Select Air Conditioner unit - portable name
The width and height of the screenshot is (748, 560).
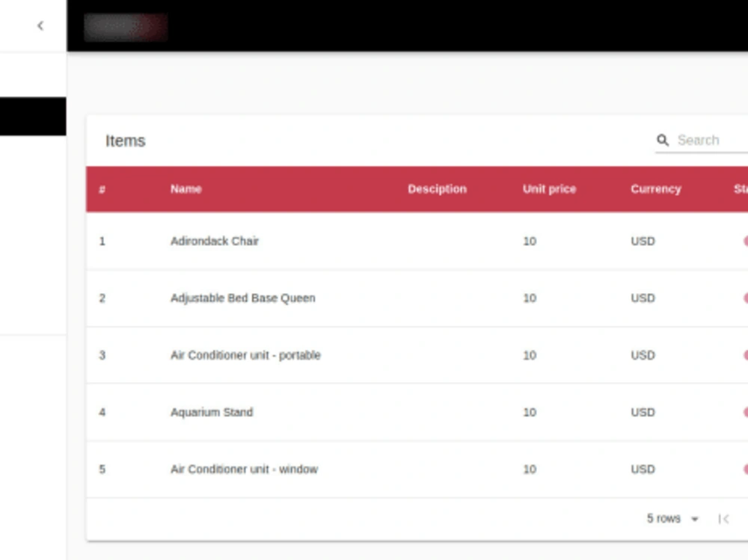245,355
